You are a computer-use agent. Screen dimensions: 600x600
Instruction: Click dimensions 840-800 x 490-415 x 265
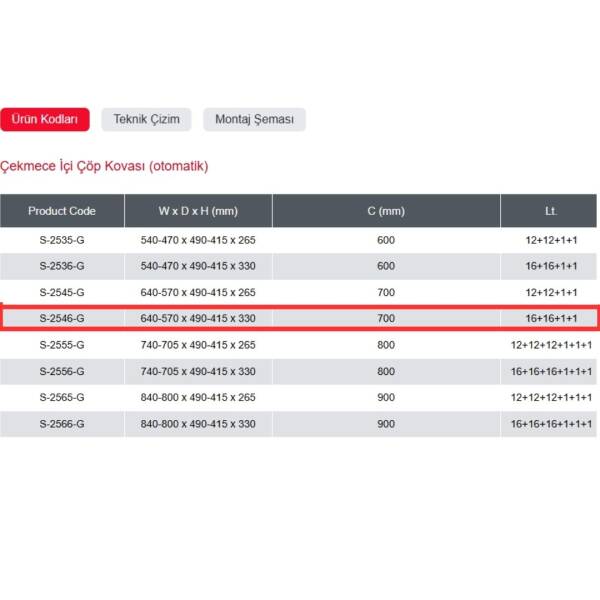click(198, 397)
